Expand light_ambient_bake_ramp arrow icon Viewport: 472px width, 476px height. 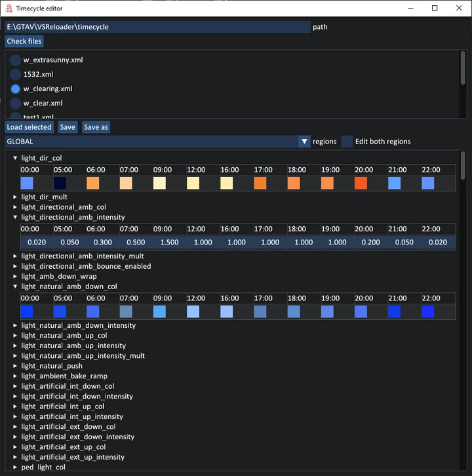point(15,376)
